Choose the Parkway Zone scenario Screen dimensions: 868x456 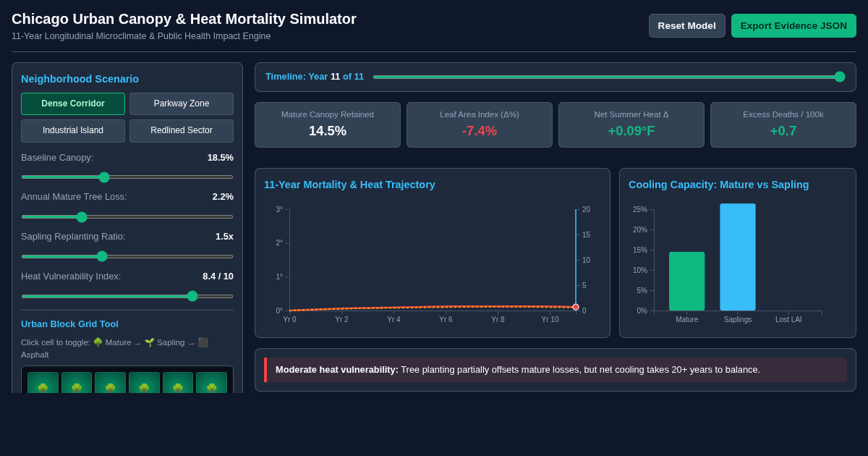pyautogui.click(x=182, y=104)
